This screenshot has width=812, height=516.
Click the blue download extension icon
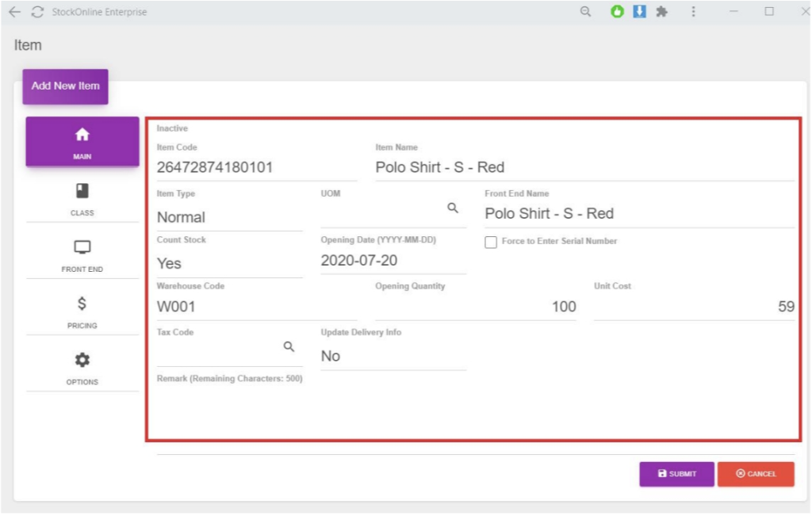pos(639,12)
